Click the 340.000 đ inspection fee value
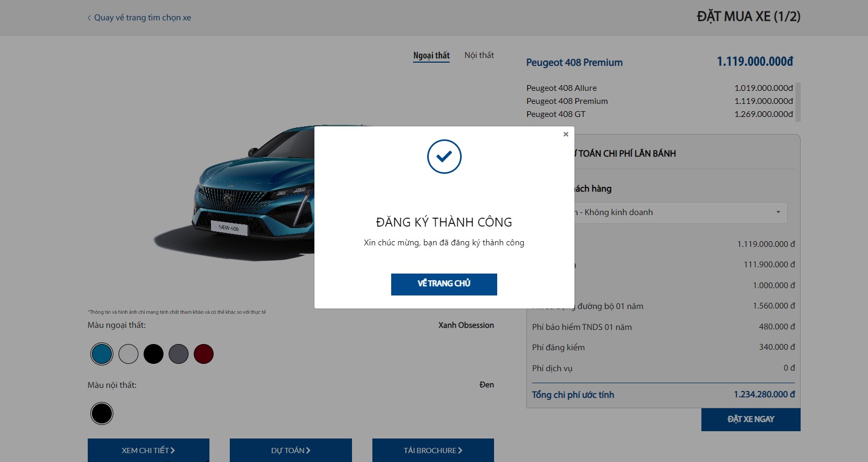 click(x=777, y=347)
